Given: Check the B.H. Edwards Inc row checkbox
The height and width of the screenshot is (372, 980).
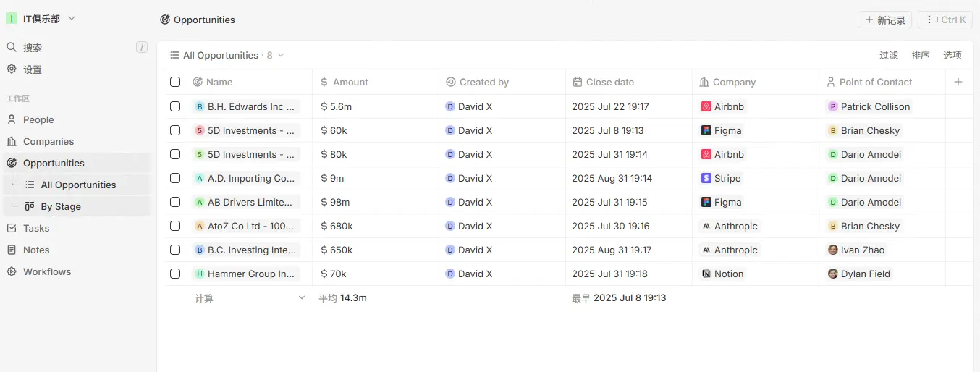Looking at the screenshot, I should click(x=175, y=106).
